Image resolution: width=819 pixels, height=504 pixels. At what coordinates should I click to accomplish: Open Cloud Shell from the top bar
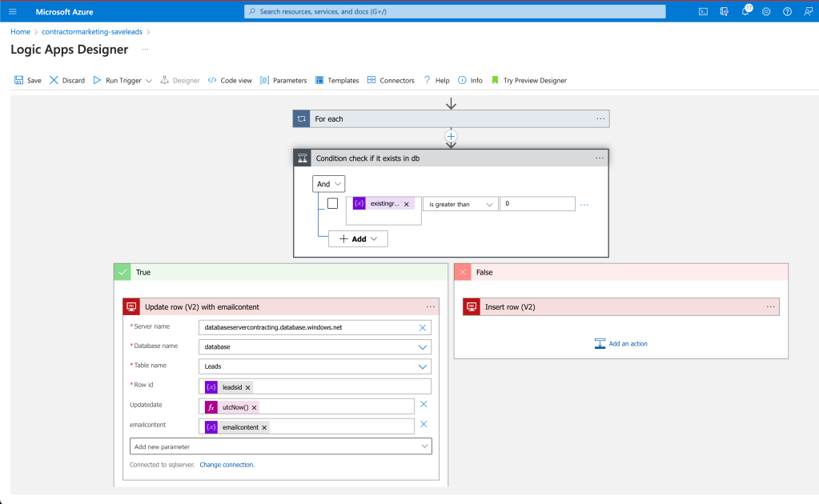pyautogui.click(x=703, y=11)
